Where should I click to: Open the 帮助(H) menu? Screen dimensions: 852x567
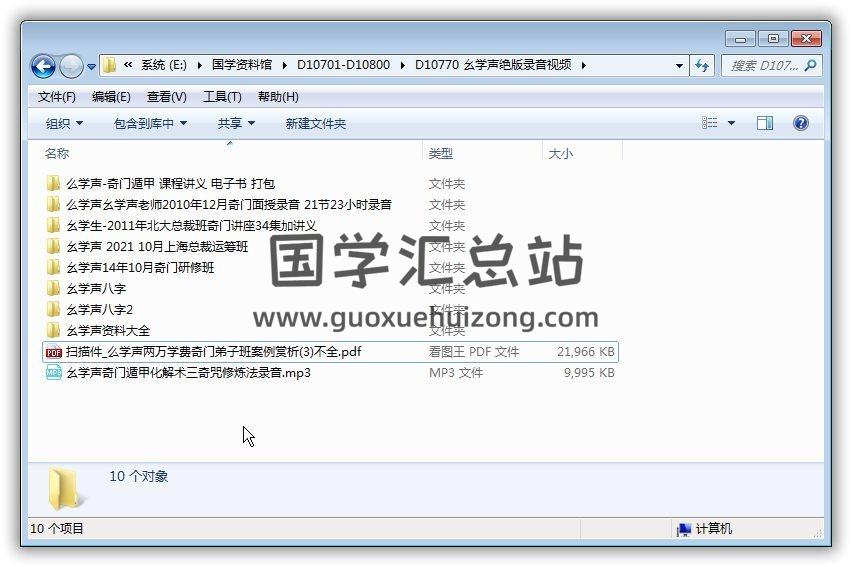278,97
